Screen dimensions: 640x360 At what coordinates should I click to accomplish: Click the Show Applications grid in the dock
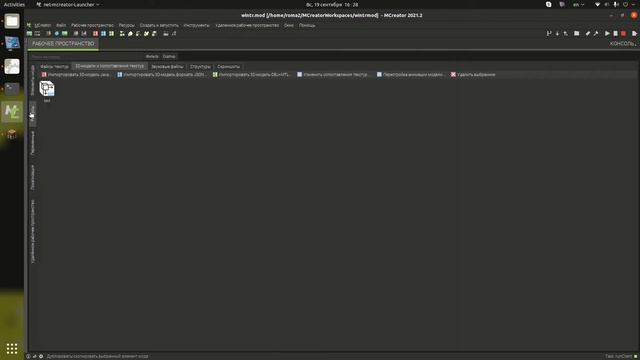12,348
